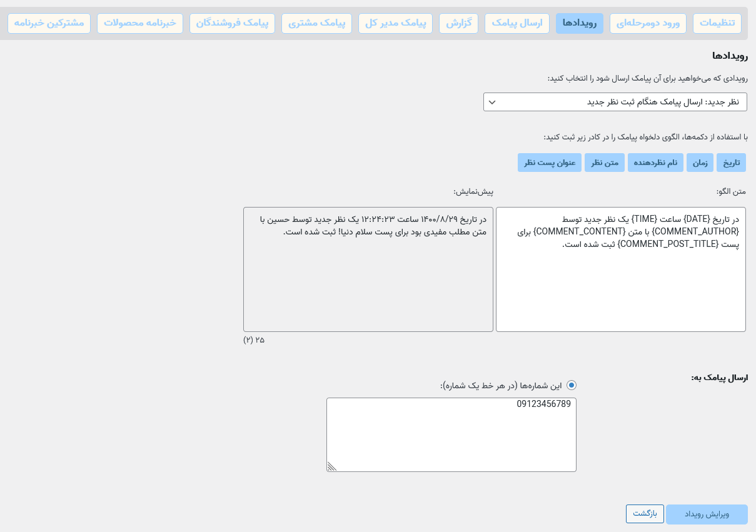
Task: Select the این شماره‌ها radio option
Action: coord(572,385)
